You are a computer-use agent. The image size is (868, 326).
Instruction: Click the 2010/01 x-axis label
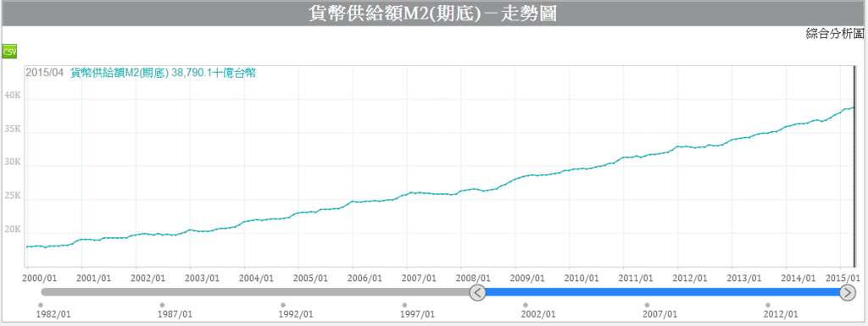point(581,278)
